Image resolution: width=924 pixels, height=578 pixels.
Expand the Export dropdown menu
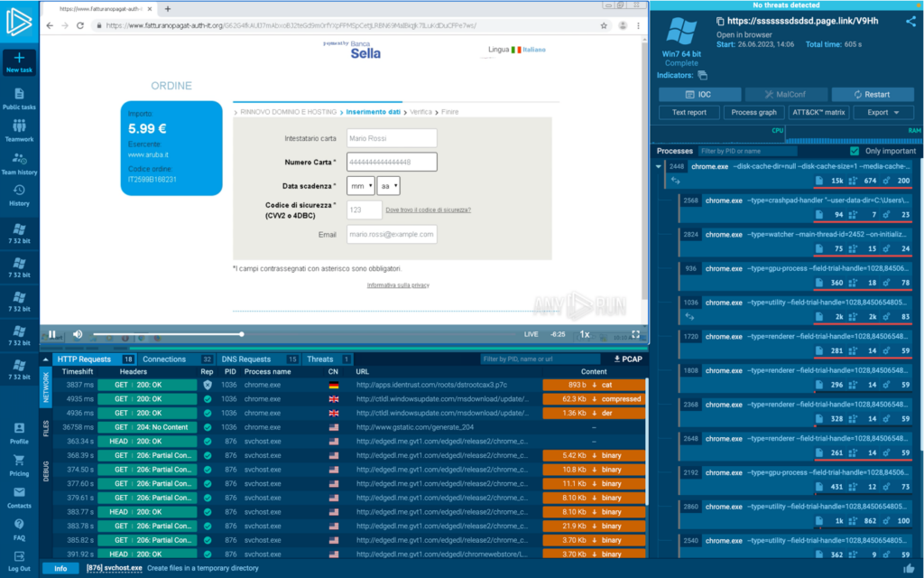tap(877, 113)
